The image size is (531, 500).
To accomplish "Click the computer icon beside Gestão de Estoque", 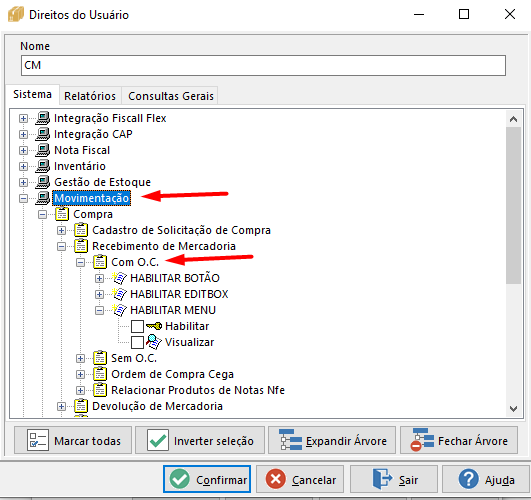I will (x=43, y=182).
